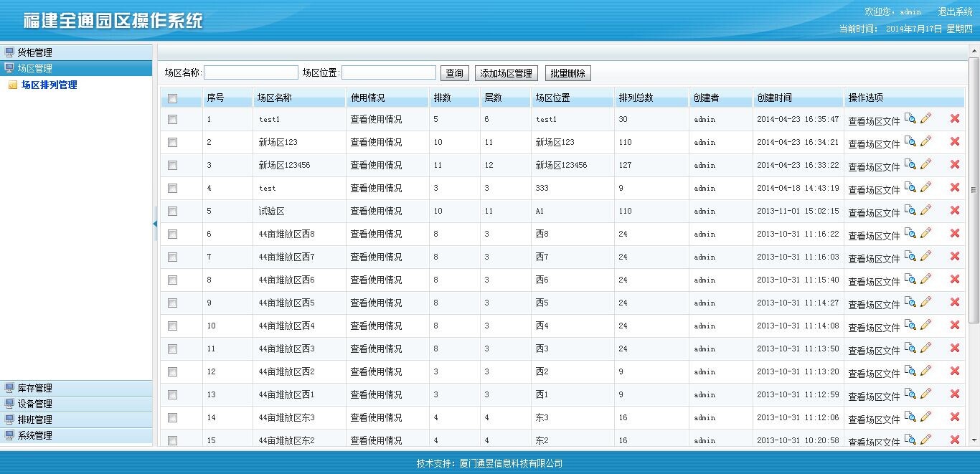The image size is (980, 474).
Task: Expand the 排班管理 menu section
Action: (76, 420)
